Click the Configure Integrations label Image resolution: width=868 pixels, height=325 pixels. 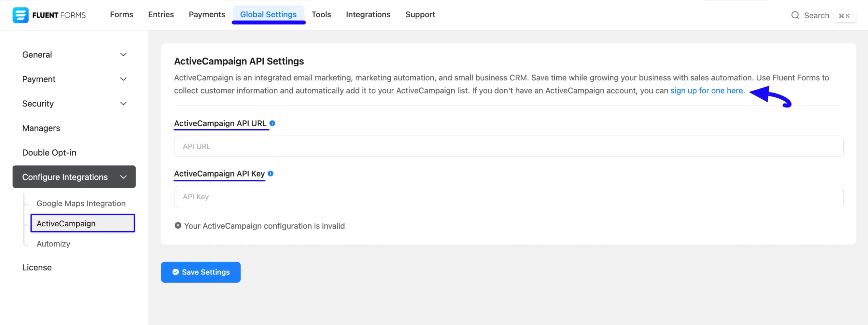click(65, 177)
